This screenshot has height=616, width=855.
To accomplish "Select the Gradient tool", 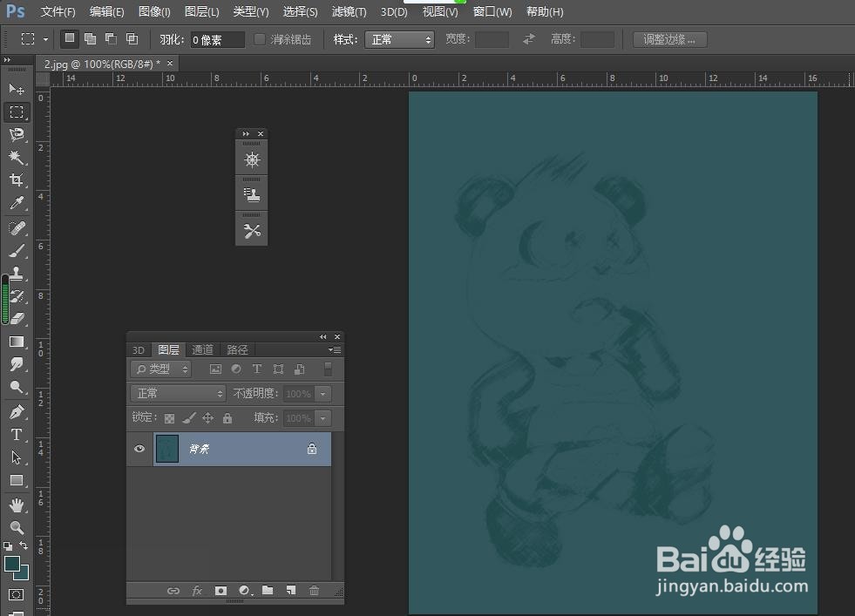I will click(17, 342).
